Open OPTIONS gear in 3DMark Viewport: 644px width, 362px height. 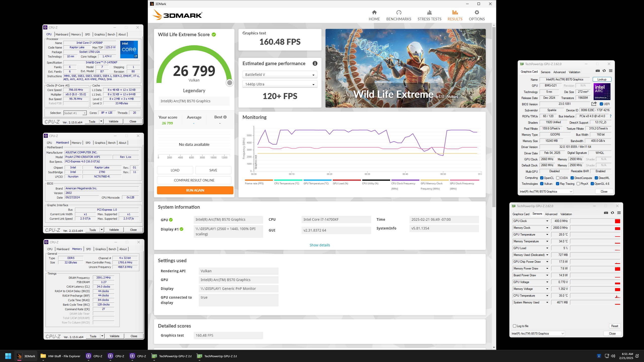point(477,15)
